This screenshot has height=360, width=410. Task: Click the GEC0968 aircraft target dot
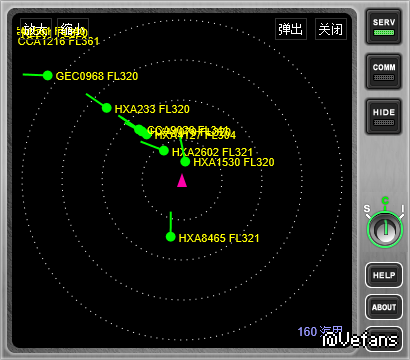coord(48,76)
